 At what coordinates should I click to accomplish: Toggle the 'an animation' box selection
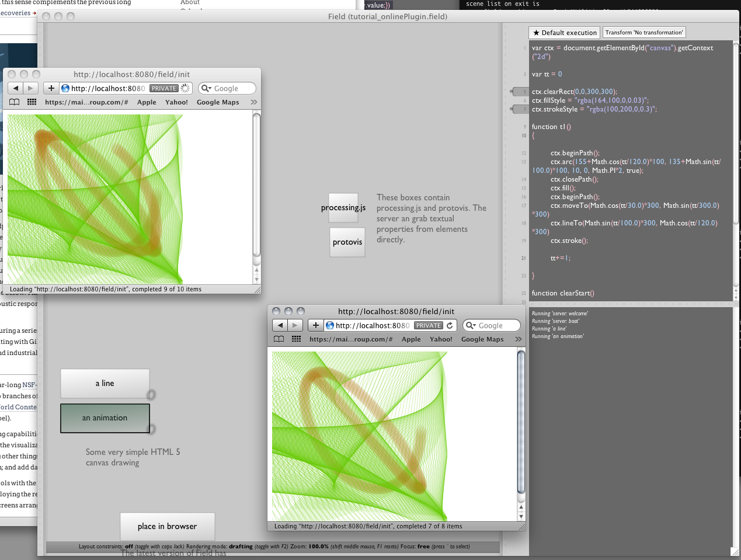tap(105, 418)
